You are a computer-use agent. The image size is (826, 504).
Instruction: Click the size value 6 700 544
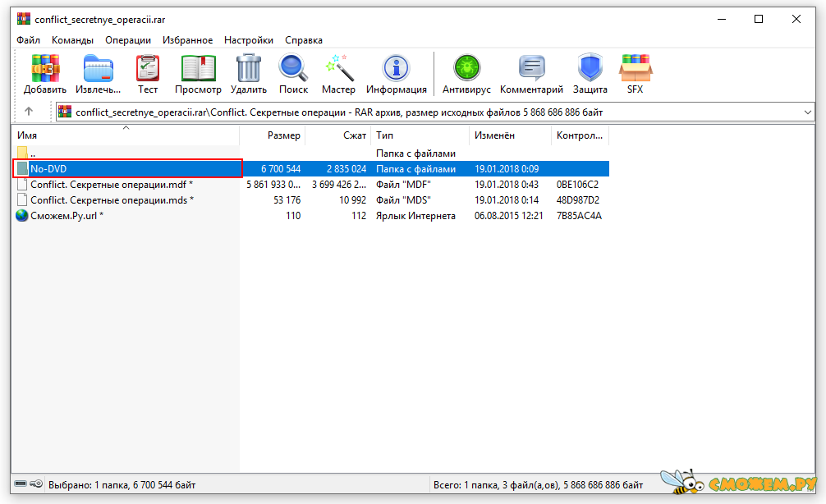pos(281,169)
